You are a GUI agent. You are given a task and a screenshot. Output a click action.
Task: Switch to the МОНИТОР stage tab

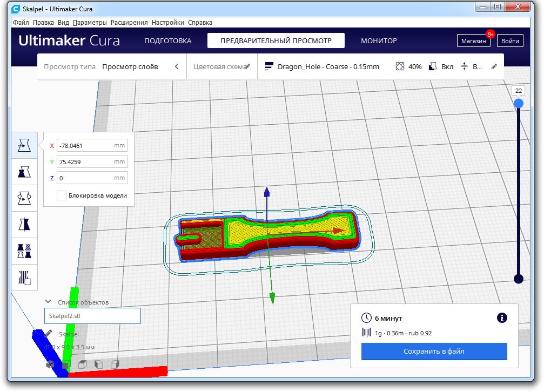coord(379,40)
